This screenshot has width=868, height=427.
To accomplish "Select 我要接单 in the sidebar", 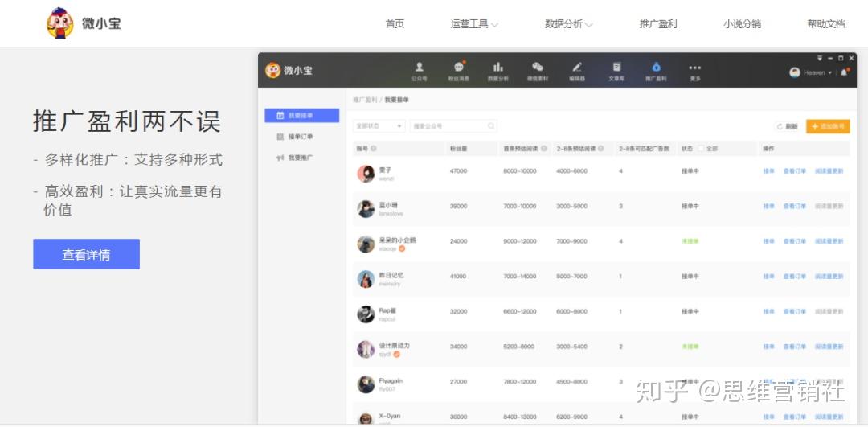I will coord(301,115).
